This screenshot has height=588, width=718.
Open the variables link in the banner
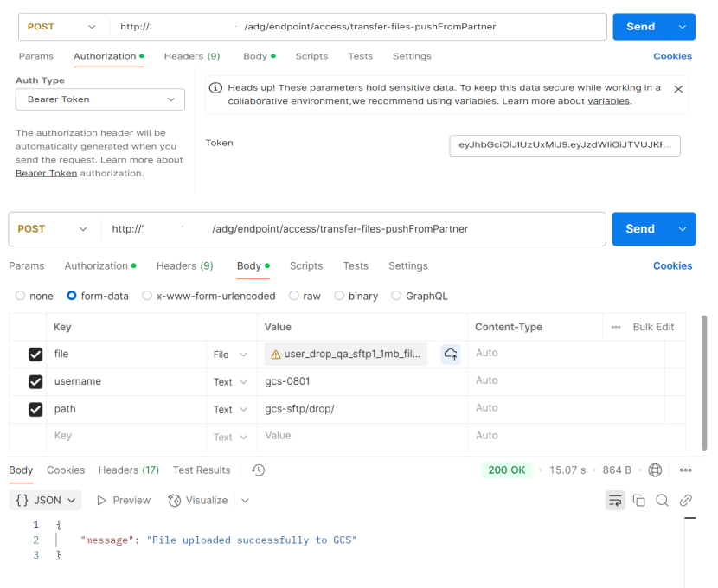[609, 101]
